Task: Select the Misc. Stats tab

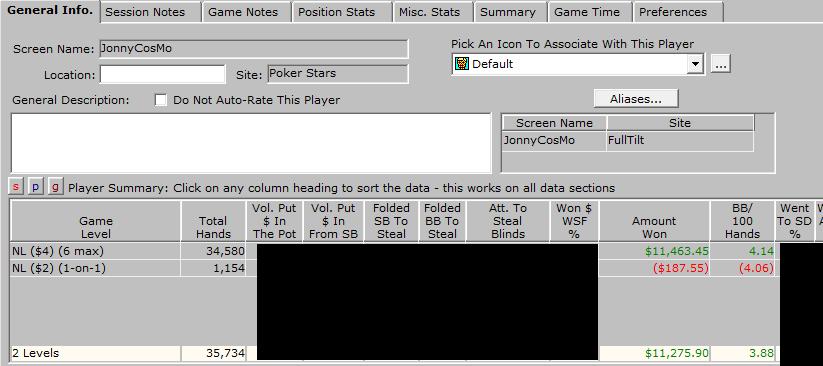Action: [434, 12]
